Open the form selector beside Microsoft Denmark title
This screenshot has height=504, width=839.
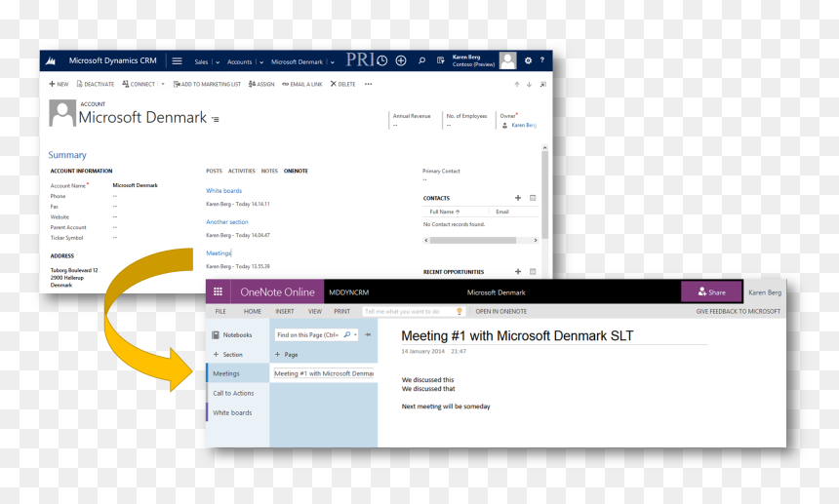pyautogui.click(x=215, y=119)
